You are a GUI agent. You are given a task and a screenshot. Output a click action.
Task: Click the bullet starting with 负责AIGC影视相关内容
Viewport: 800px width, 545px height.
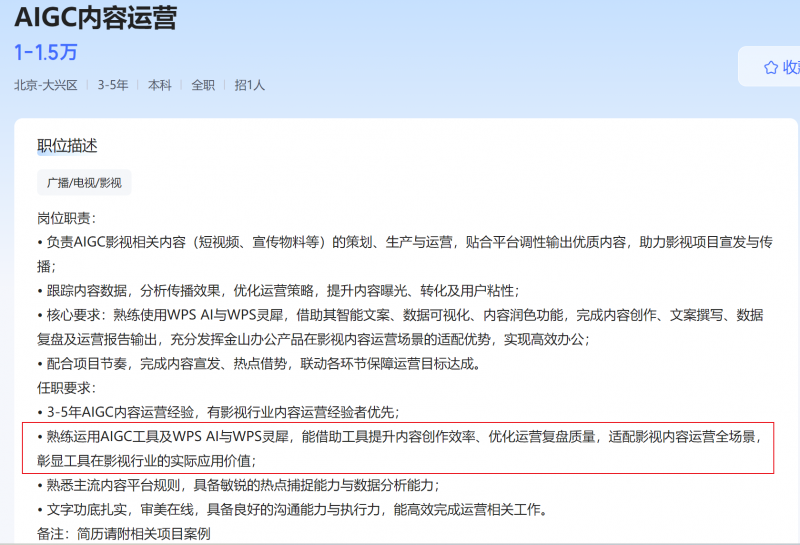click(400, 242)
